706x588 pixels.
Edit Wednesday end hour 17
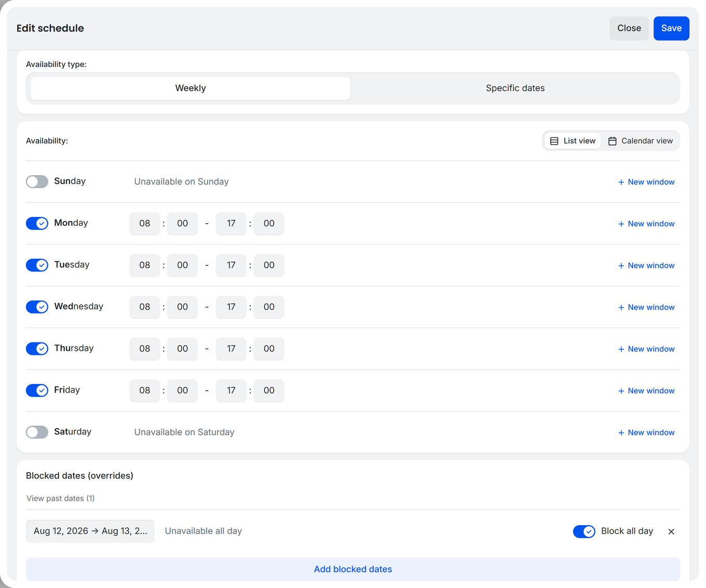pyautogui.click(x=231, y=307)
